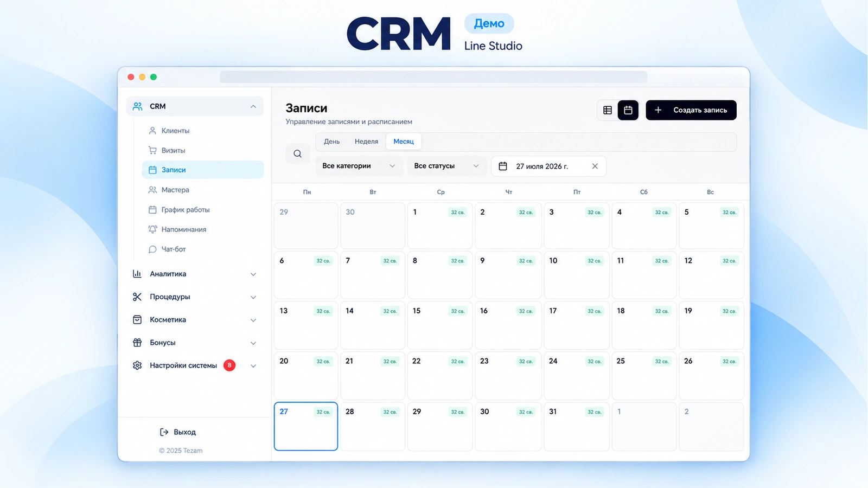Select July 23 calendar cell
The image size is (868, 488).
(508, 376)
